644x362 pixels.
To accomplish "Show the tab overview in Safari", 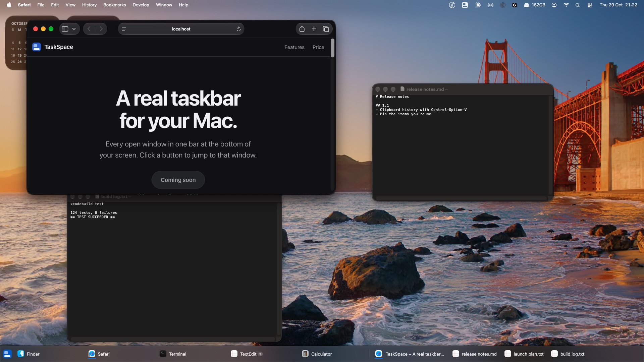I will tap(326, 29).
